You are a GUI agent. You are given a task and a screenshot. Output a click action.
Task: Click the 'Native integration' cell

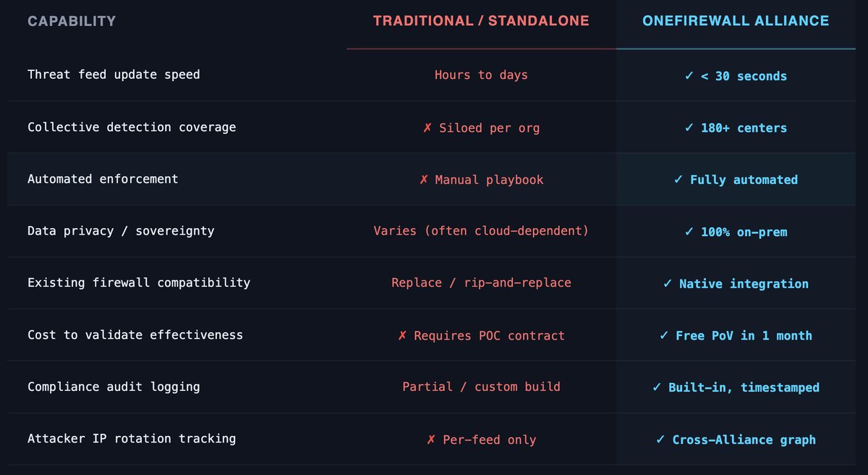[736, 284]
